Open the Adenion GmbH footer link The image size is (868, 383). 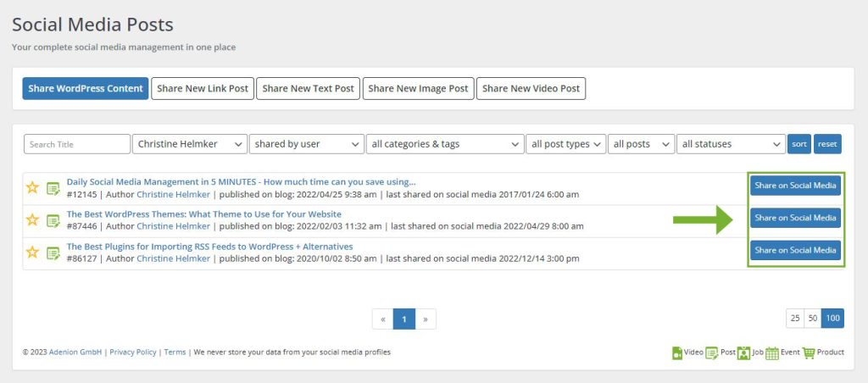click(x=75, y=352)
